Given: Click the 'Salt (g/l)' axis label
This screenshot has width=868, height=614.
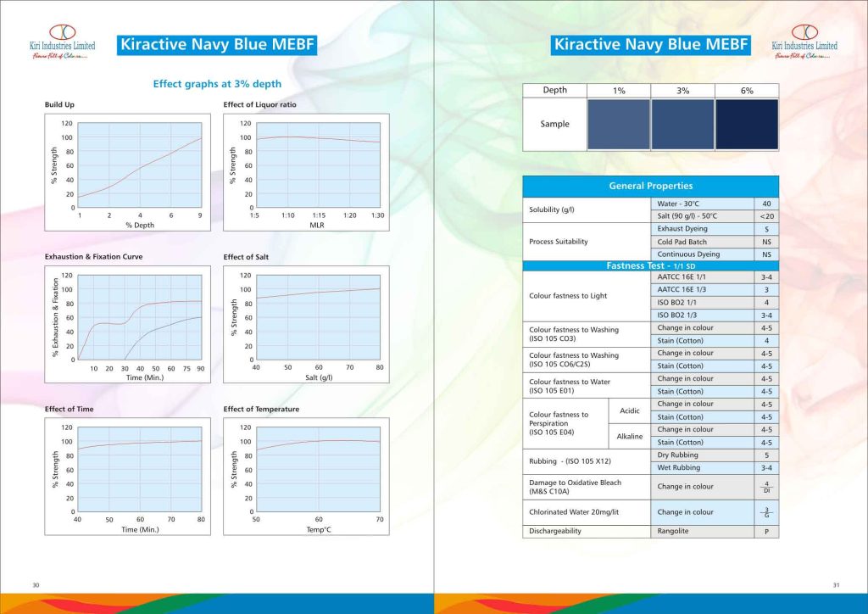Looking at the screenshot, I should pos(319,377).
